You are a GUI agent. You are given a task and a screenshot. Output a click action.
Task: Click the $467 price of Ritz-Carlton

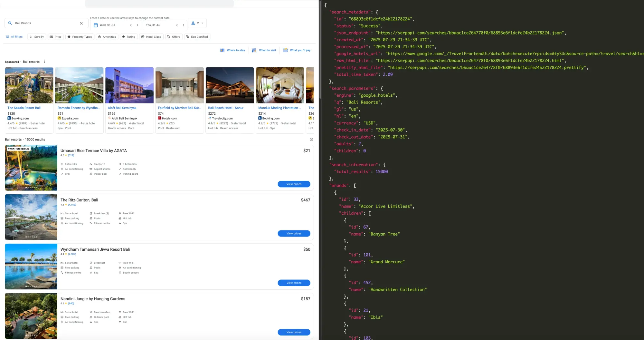(306, 200)
